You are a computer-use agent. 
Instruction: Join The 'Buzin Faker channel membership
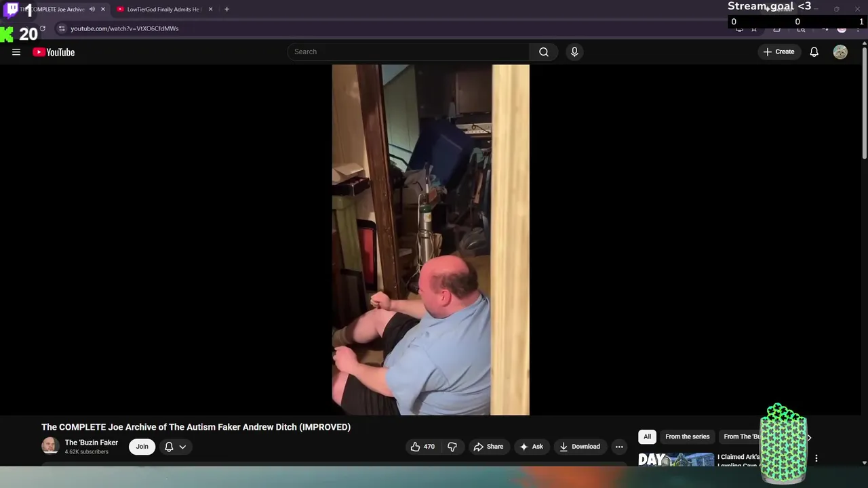click(x=142, y=447)
